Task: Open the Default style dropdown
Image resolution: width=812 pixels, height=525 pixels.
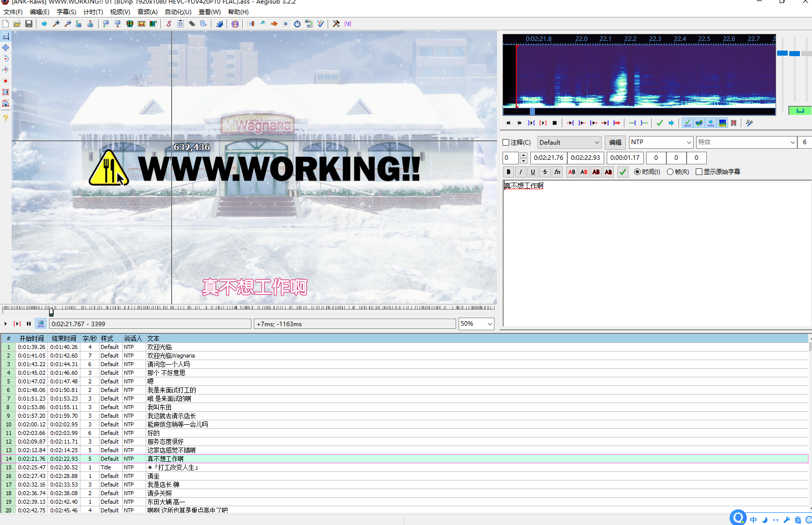Action: [569, 143]
